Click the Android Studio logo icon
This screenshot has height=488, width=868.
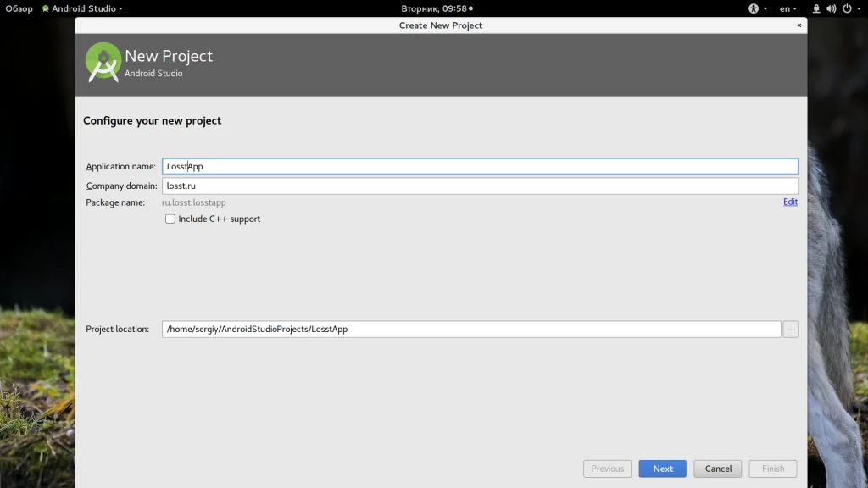[x=103, y=62]
